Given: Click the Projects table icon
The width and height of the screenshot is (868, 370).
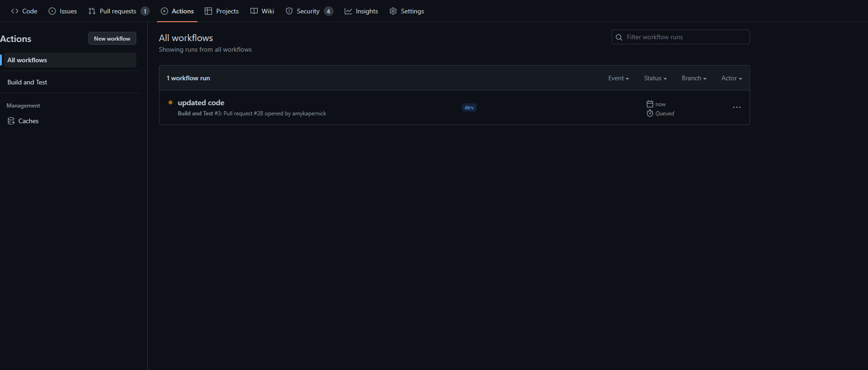Looking at the screenshot, I should click(x=208, y=11).
